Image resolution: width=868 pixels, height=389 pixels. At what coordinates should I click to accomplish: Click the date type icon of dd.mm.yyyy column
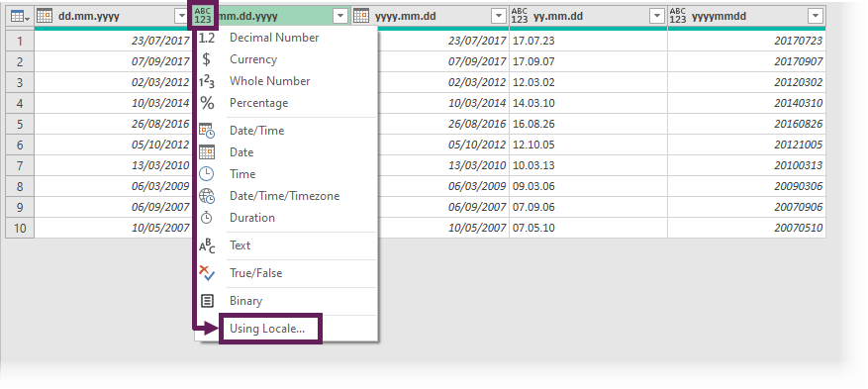tap(45, 16)
